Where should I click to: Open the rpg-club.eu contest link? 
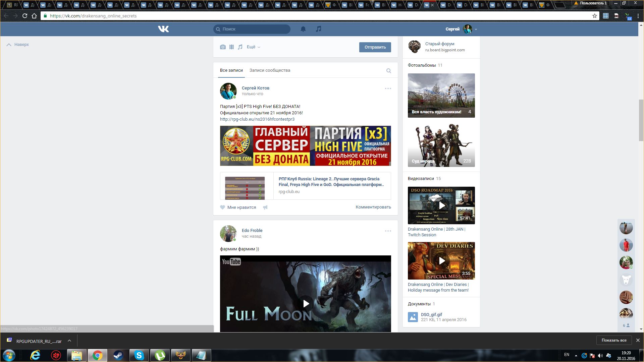(257, 119)
